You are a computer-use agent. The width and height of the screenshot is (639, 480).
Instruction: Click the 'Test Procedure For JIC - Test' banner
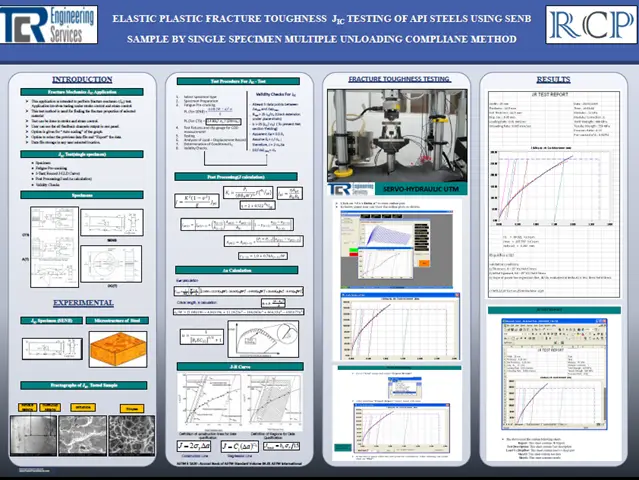point(238,81)
